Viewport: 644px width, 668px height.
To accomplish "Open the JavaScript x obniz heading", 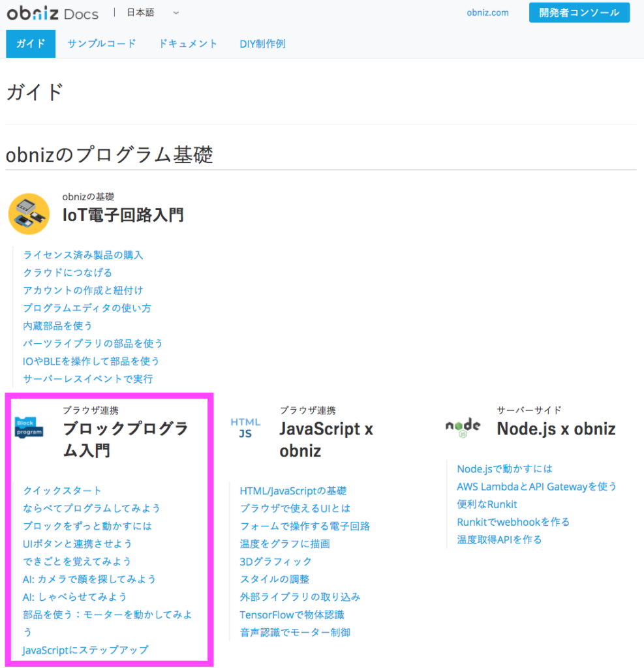I will (x=326, y=440).
